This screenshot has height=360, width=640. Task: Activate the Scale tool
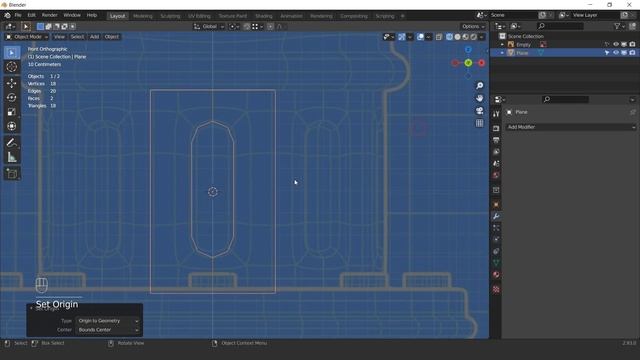coord(12,112)
